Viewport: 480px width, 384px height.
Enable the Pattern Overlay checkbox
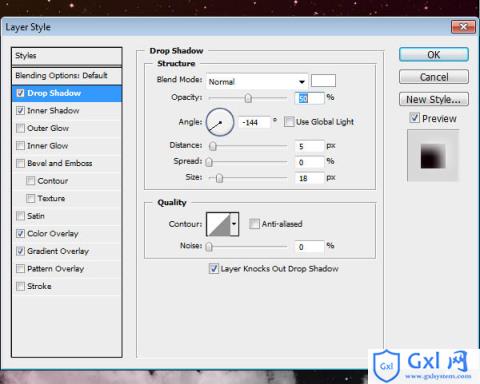pos(20,269)
